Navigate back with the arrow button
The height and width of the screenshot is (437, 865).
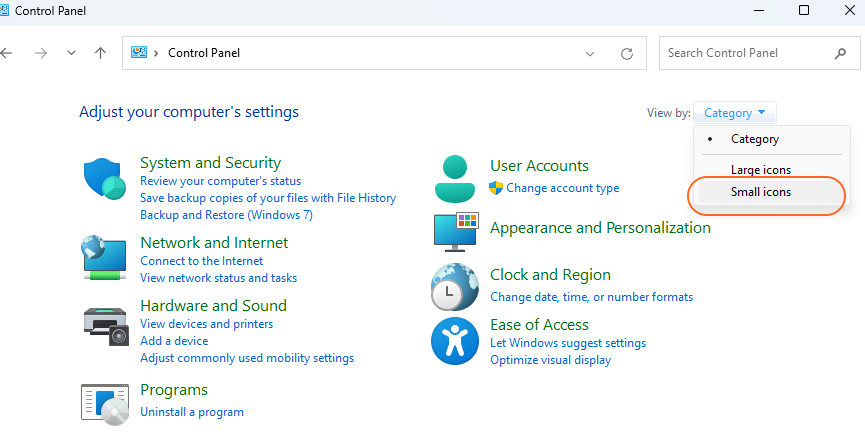(x=6, y=53)
